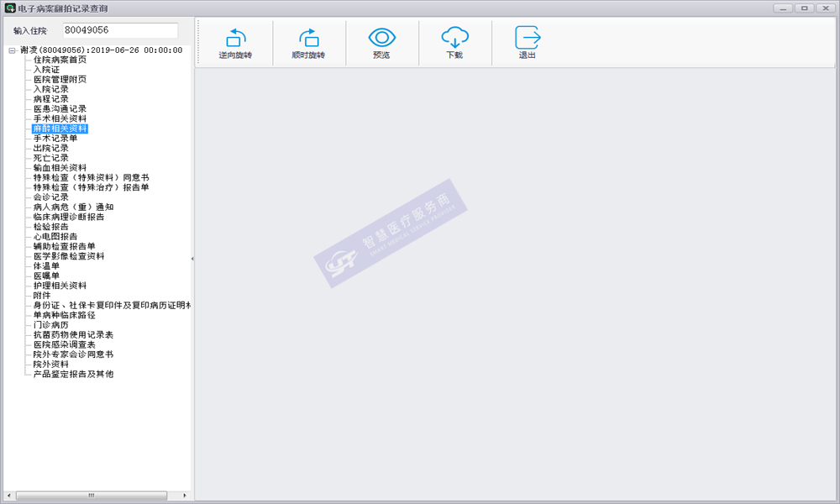Select 医嘱单 in the tree
840x504 pixels.
(46, 276)
